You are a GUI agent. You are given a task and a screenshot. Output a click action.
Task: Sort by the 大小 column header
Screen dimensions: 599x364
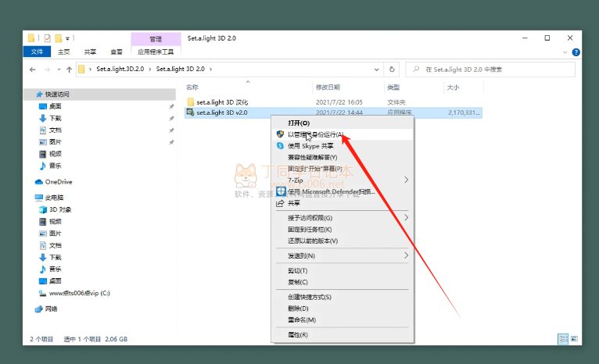pyautogui.click(x=453, y=87)
